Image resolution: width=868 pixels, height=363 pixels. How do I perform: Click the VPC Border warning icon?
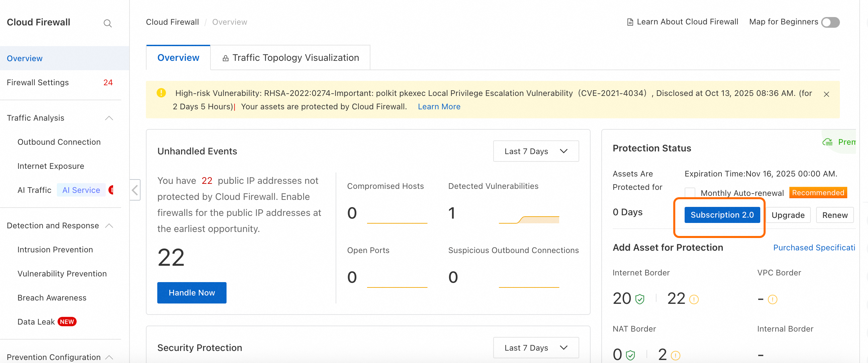pos(772,299)
